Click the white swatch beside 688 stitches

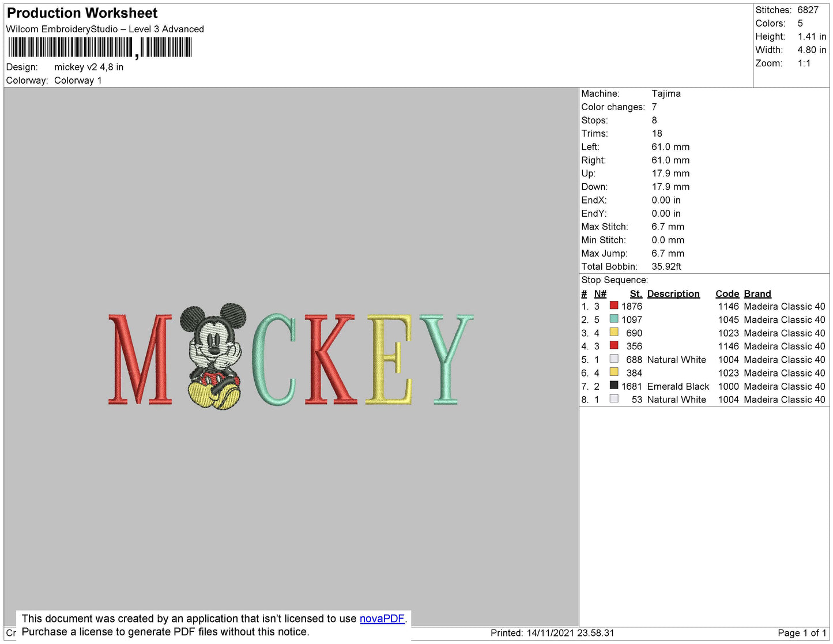[614, 359]
